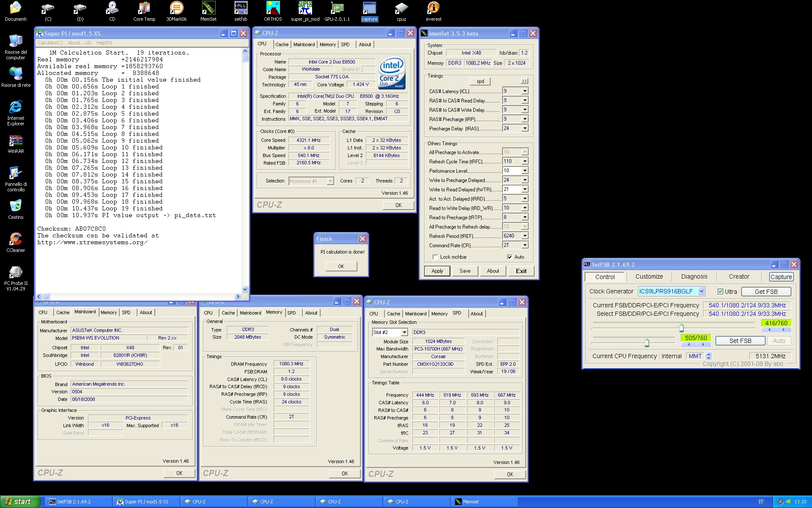
Task: Open Internet Explorer desktop icon
Action: (16, 113)
